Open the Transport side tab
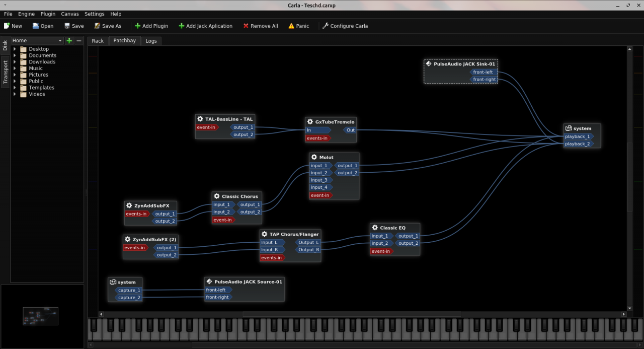644x349 pixels. (x=5, y=72)
